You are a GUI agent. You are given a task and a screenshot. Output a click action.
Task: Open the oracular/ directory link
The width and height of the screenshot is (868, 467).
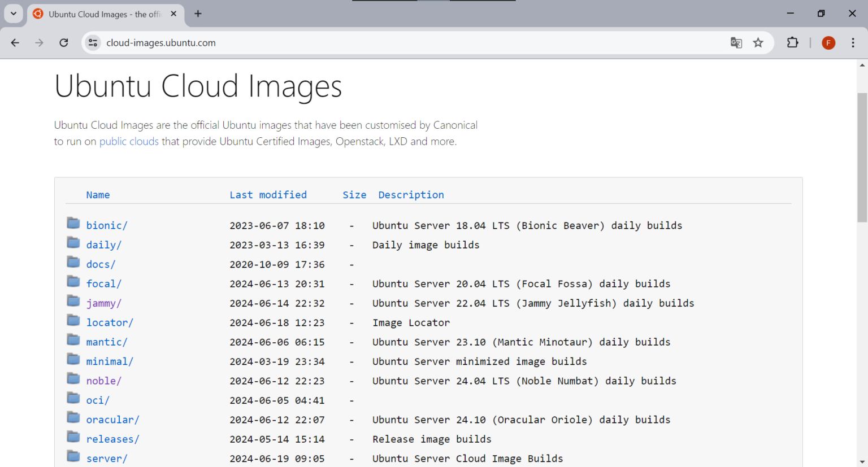[x=112, y=420]
